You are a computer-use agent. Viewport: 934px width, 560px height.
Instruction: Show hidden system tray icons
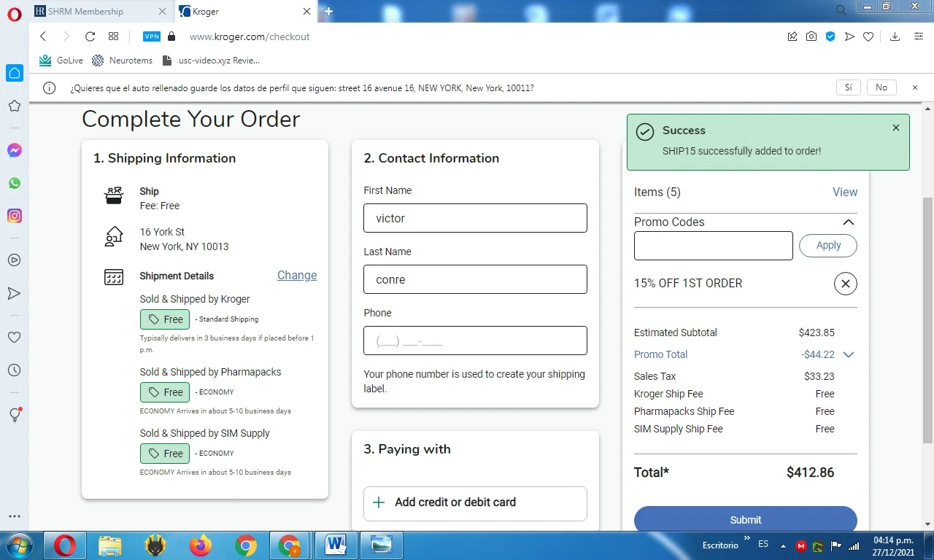click(783, 545)
